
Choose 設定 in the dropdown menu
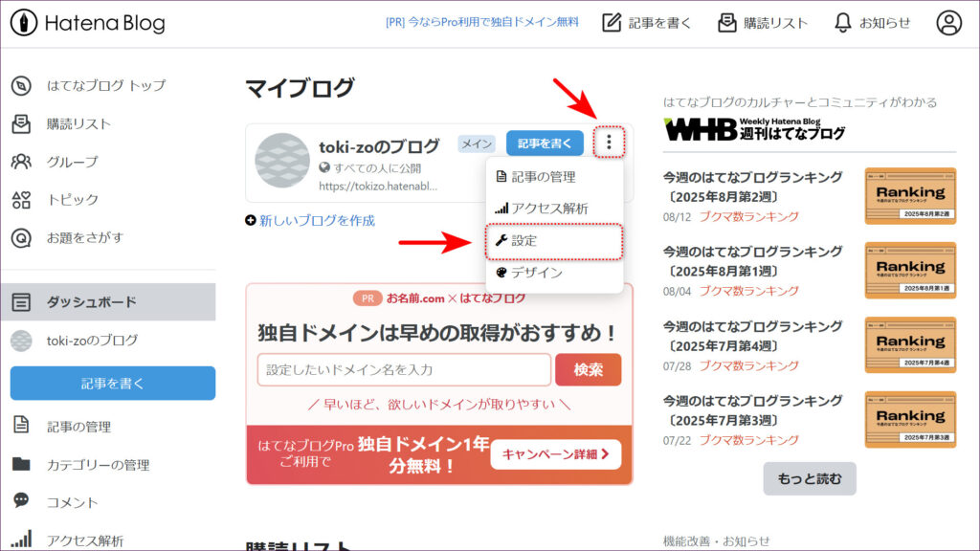point(524,241)
